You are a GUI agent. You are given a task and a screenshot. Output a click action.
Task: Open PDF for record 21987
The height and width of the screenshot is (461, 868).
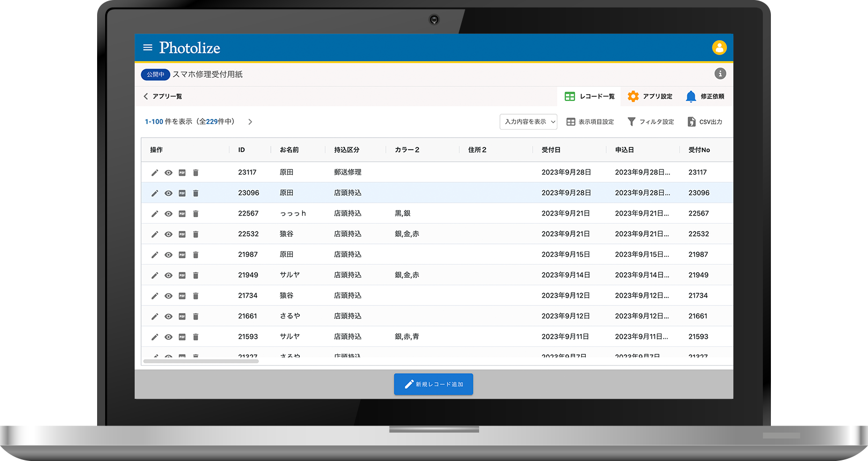tap(182, 255)
